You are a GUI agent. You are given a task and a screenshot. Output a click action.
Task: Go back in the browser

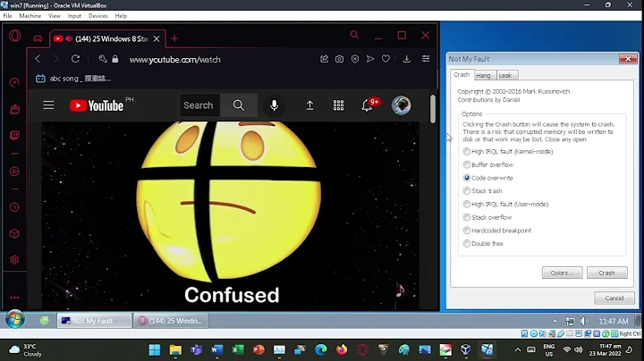[38, 59]
